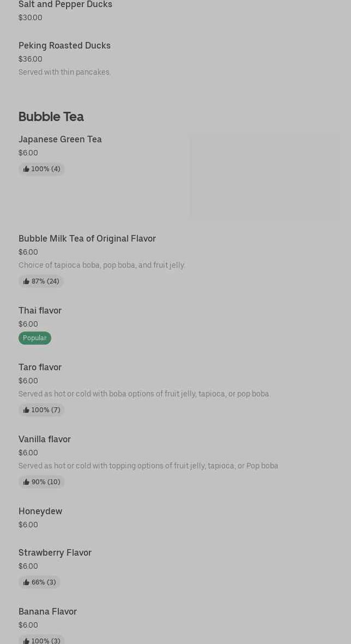351x644 pixels.
Task: Click thumbs-up icon on Taro flavor rating
Action: point(26,410)
